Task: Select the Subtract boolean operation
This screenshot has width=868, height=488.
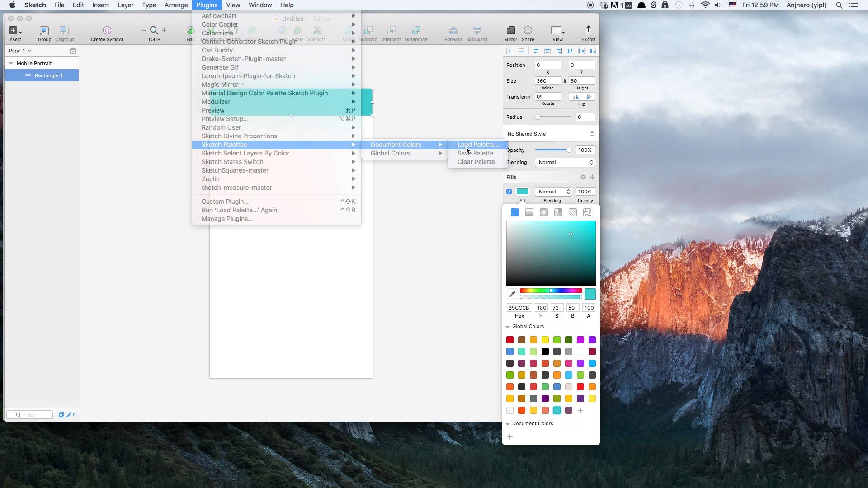Action: click(x=369, y=32)
